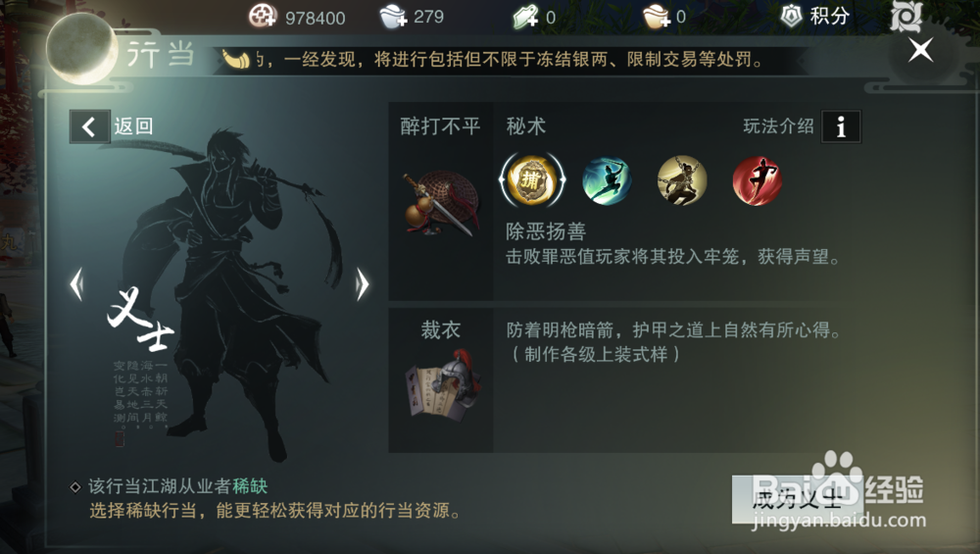Tap the 醉打不平 title label
Viewport: 980px width, 554px height.
point(441,126)
